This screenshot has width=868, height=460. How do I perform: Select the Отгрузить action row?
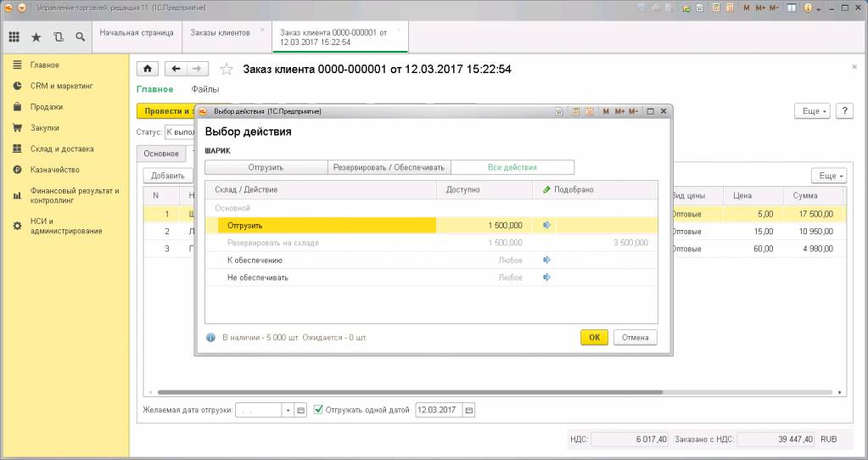click(x=431, y=225)
